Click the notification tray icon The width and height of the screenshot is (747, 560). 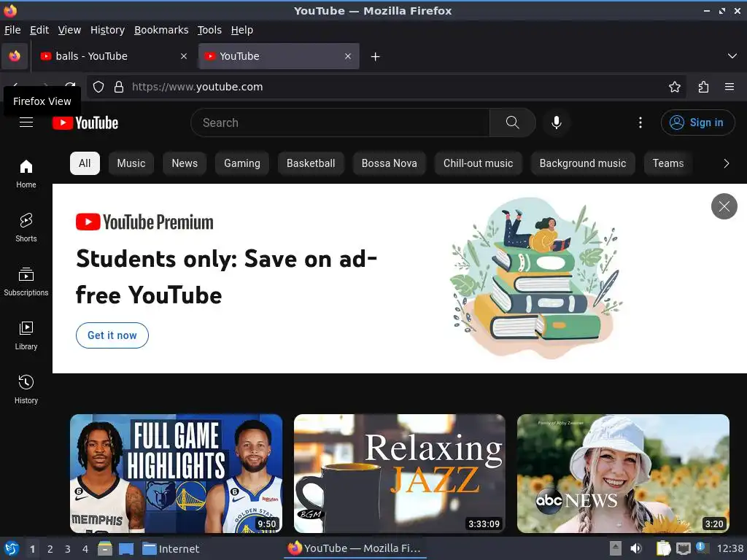(701, 547)
